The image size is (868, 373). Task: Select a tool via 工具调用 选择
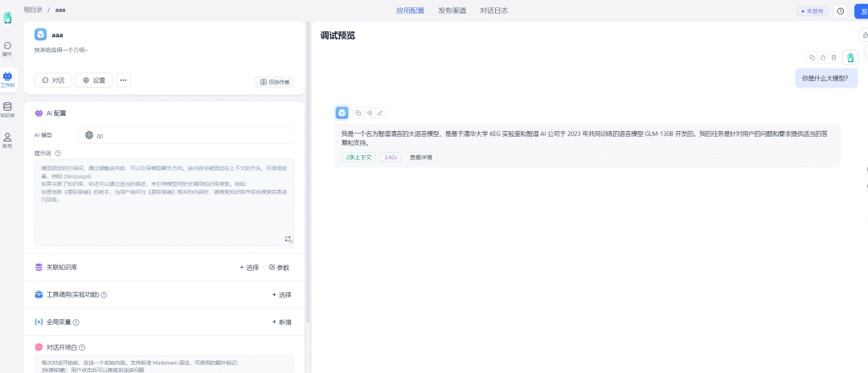(x=282, y=295)
